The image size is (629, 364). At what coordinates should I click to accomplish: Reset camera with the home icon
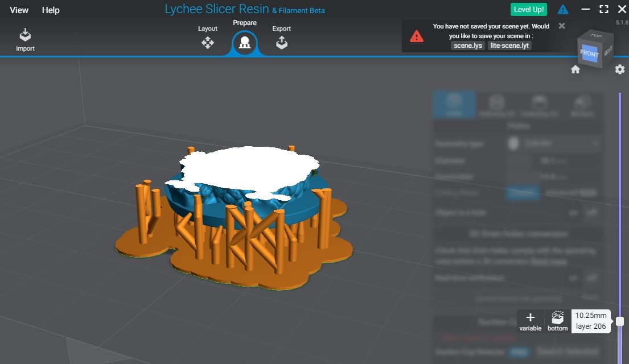click(x=575, y=69)
